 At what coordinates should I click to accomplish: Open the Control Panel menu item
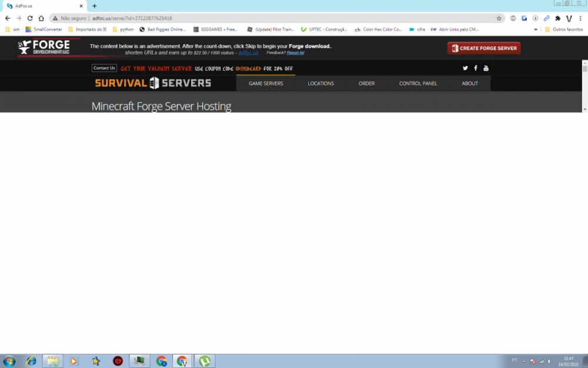(x=418, y=84)
